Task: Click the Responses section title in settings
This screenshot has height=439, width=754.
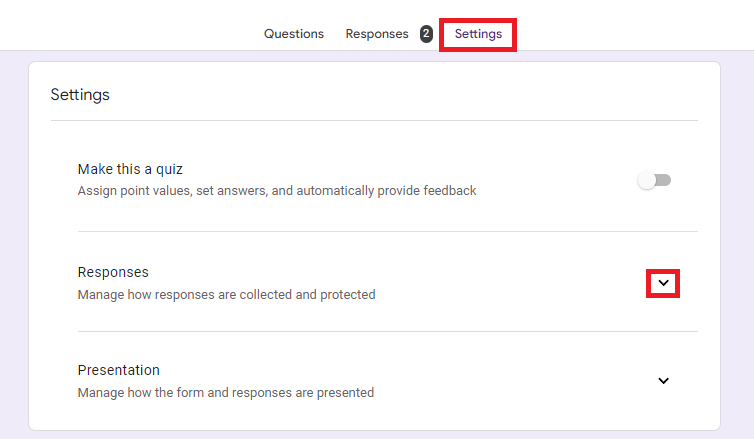Action: click(x=113, y=272)
